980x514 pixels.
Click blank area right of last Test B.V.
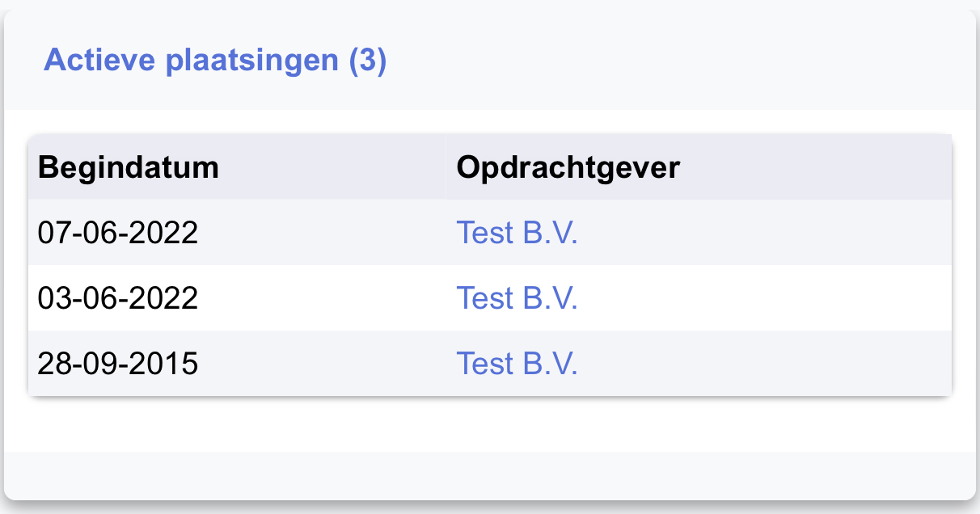(764, 364)
